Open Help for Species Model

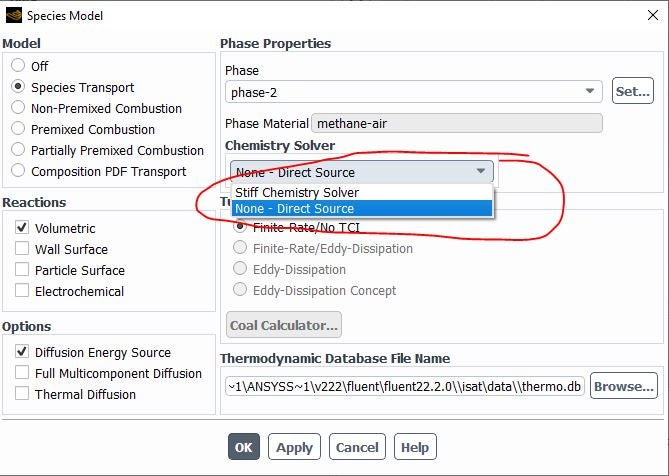(x=415, y=447)
